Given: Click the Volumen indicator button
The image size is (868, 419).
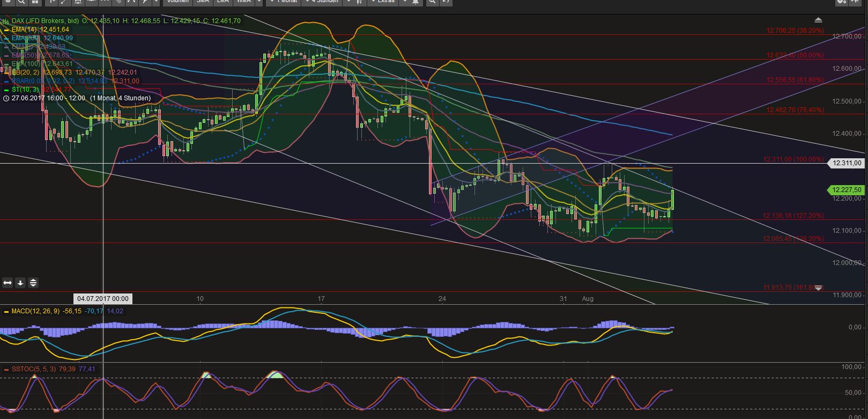Looking at the screenshot, I should click(177, 2).
